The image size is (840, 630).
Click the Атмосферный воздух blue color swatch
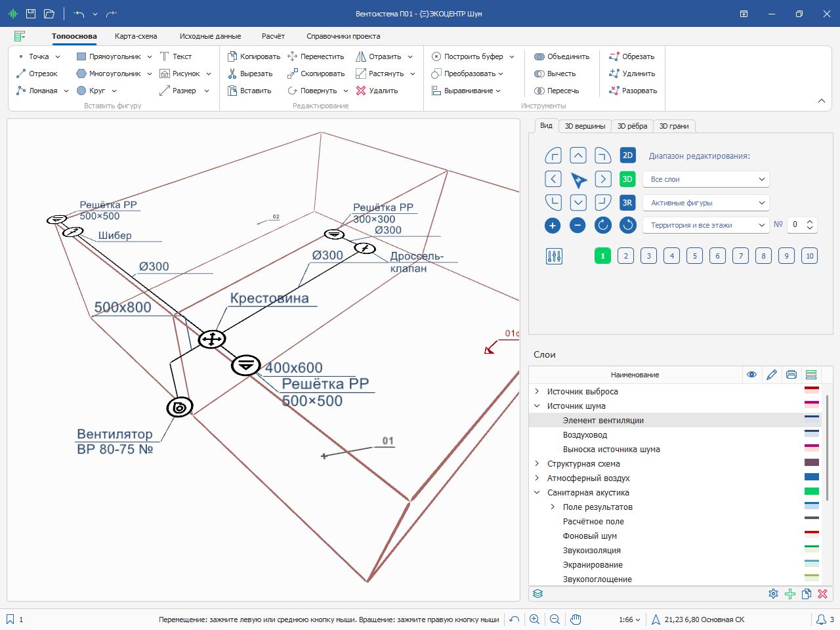tap(812, 478)
